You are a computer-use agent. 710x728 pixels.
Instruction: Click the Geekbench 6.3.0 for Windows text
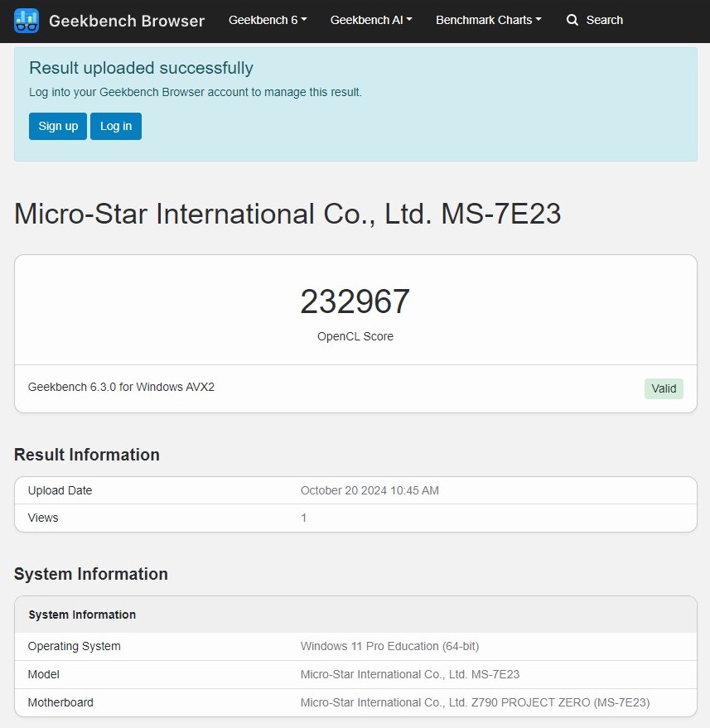coord(121,387)
